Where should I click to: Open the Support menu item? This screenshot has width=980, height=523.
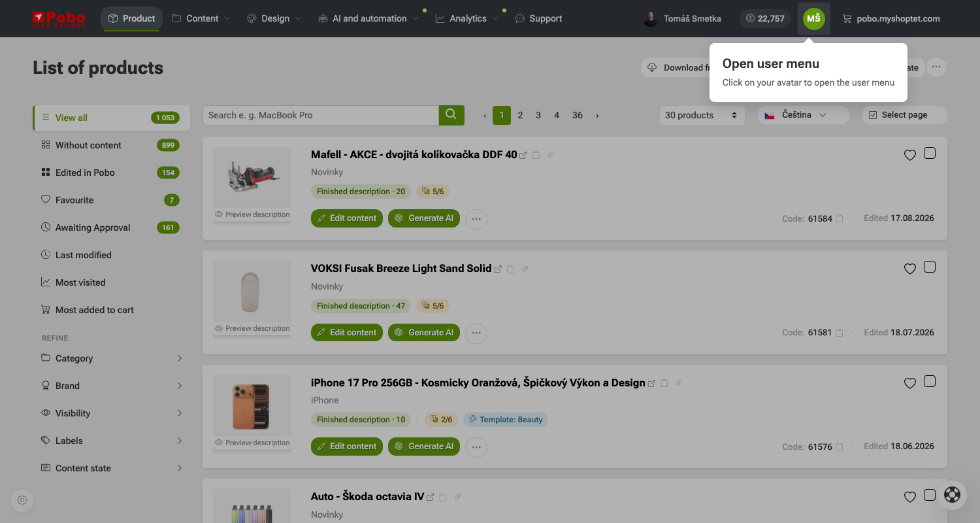538,18
